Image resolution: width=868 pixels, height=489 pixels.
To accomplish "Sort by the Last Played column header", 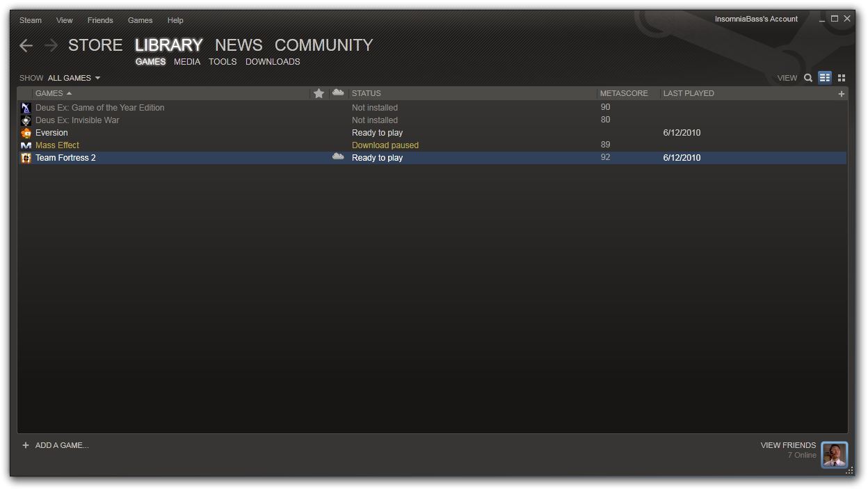I will 689,93.
